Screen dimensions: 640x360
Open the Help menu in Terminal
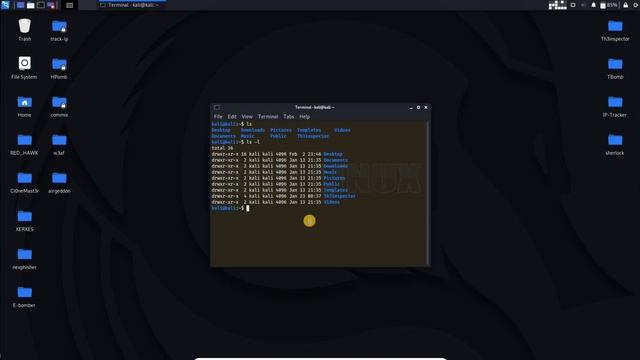pyautogui.click(x=304, y=117)
